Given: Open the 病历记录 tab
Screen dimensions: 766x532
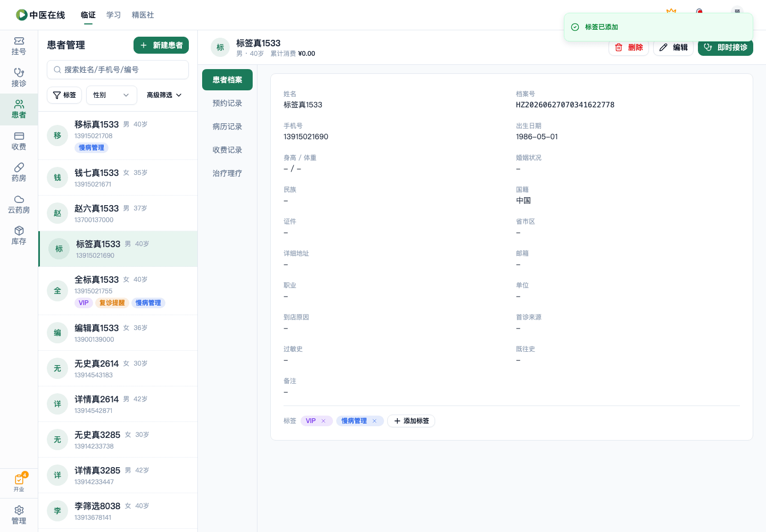Looking at the screenshot, I should (x=227, y=126).
